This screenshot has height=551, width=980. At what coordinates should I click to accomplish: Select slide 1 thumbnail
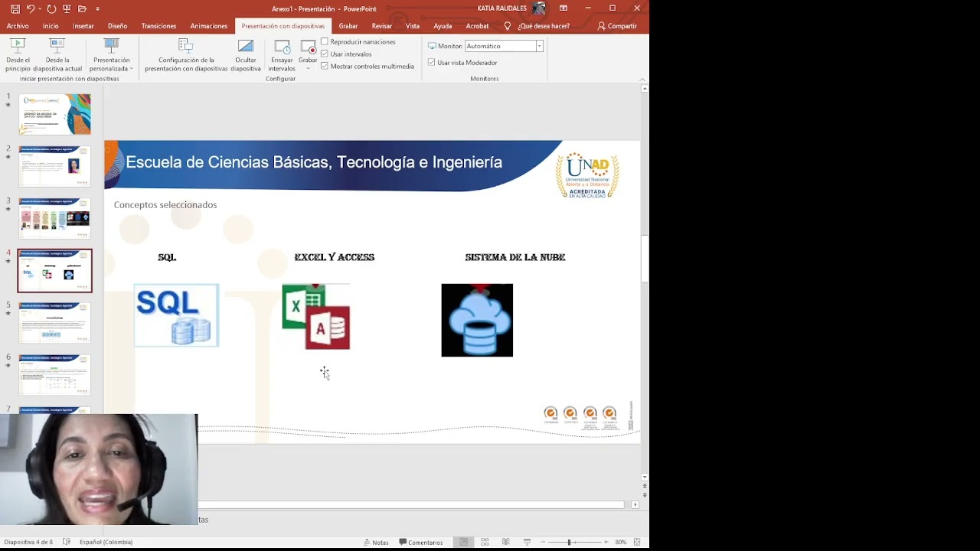(54, 114)
